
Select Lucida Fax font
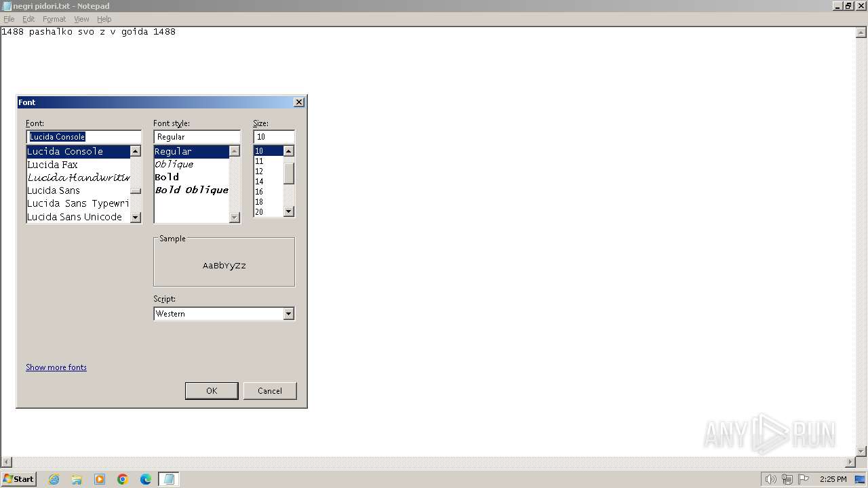pyautogui.click(x=78, y=165)
